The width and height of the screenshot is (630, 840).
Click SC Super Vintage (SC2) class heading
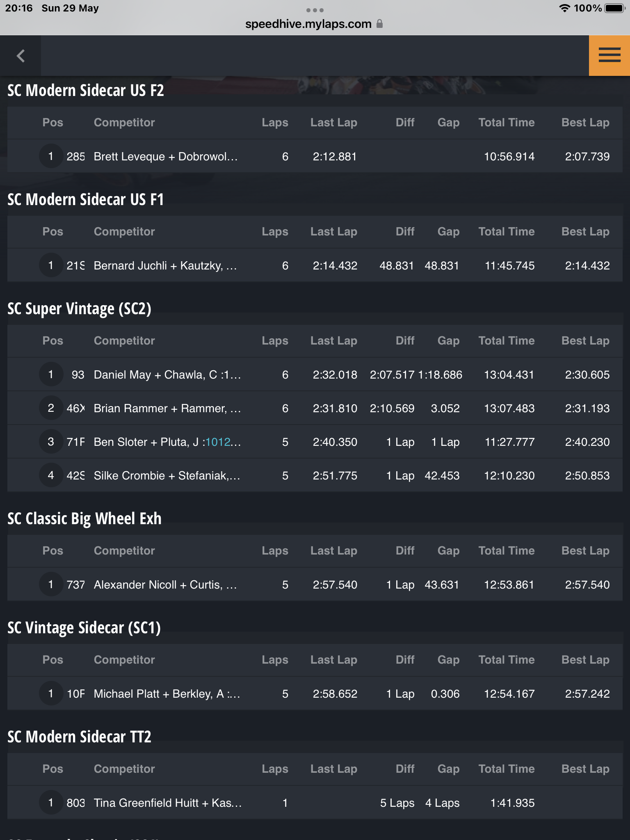tap(80, 309)
